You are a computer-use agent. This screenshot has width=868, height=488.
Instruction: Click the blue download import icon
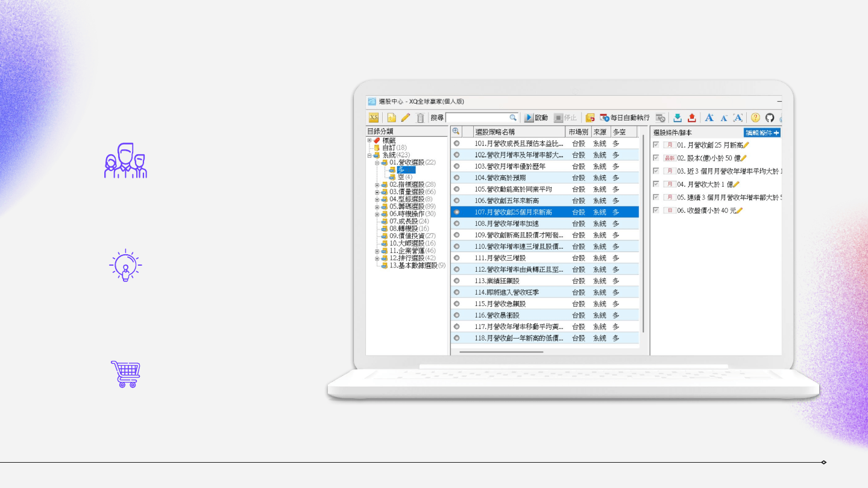(678, 117)
